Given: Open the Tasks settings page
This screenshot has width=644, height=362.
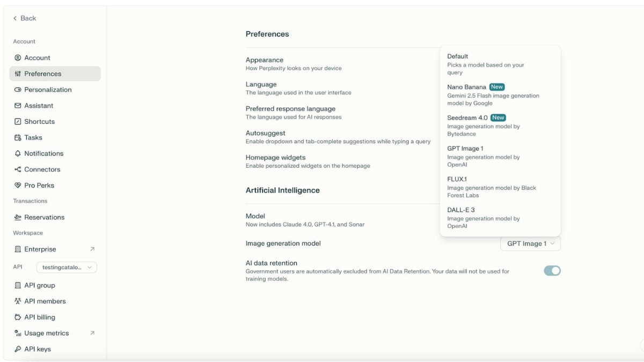Looking at the screenshot, I should 33,137.
